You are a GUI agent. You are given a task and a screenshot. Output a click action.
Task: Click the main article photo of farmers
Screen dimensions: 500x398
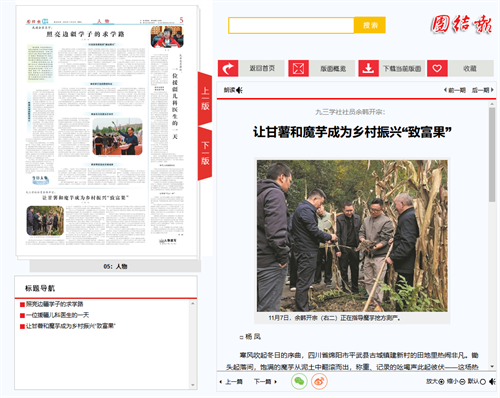pos(352,236)
